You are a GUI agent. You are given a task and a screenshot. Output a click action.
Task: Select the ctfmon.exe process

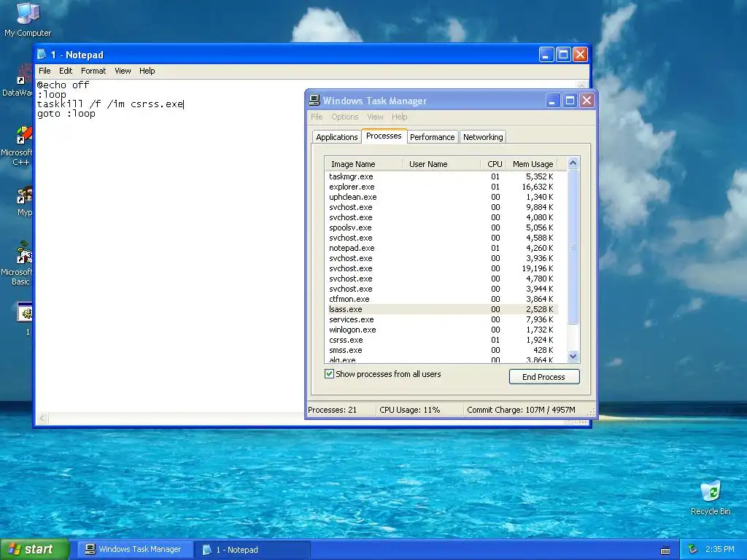click(x=441, y=299)
